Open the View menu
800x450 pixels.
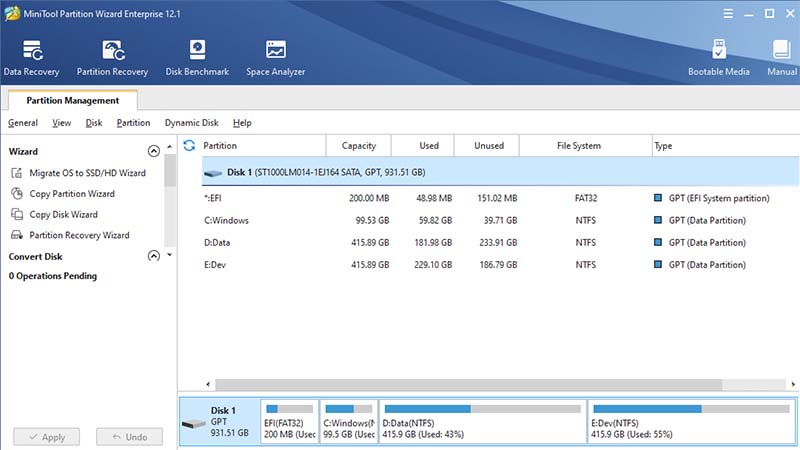pyautogui.click(x=61, y=123)
